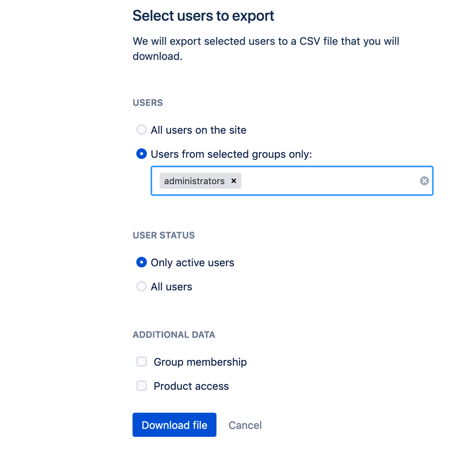Enable the Group membership checkbox
The width and height of the screenshot is (457, 476).
142,362
